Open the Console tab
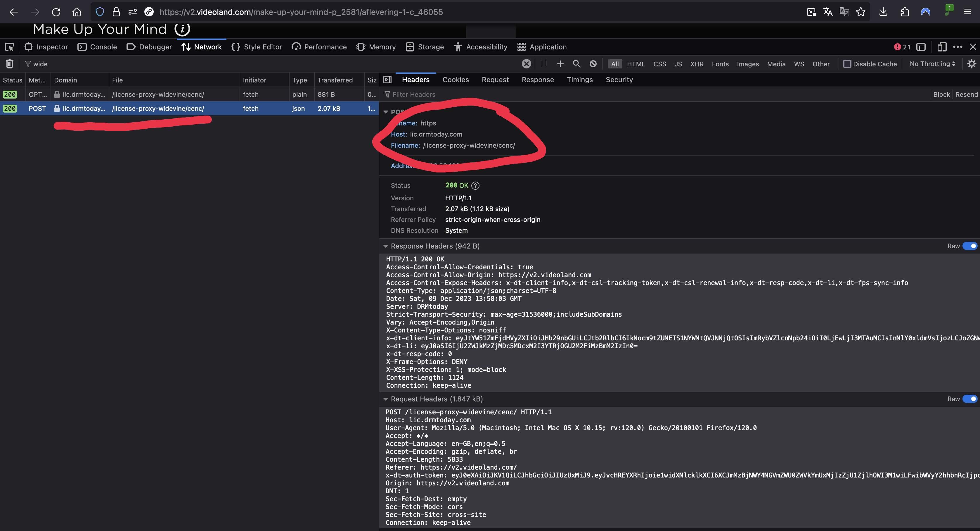 click(97, 47)
